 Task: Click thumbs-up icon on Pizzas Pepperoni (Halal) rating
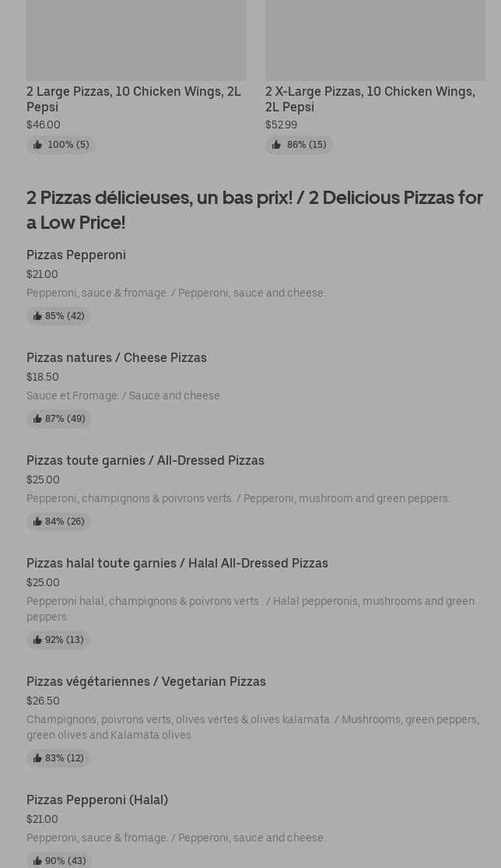[37, 861]
